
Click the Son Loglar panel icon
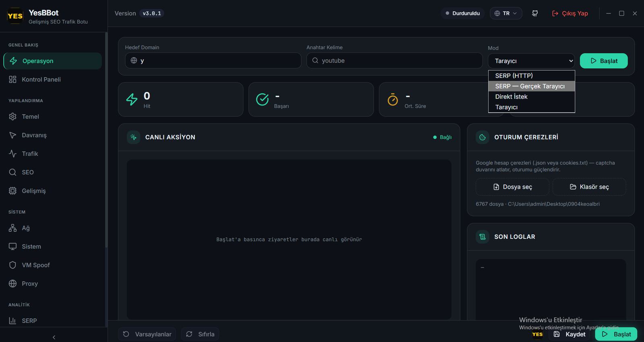pos(483,237)
